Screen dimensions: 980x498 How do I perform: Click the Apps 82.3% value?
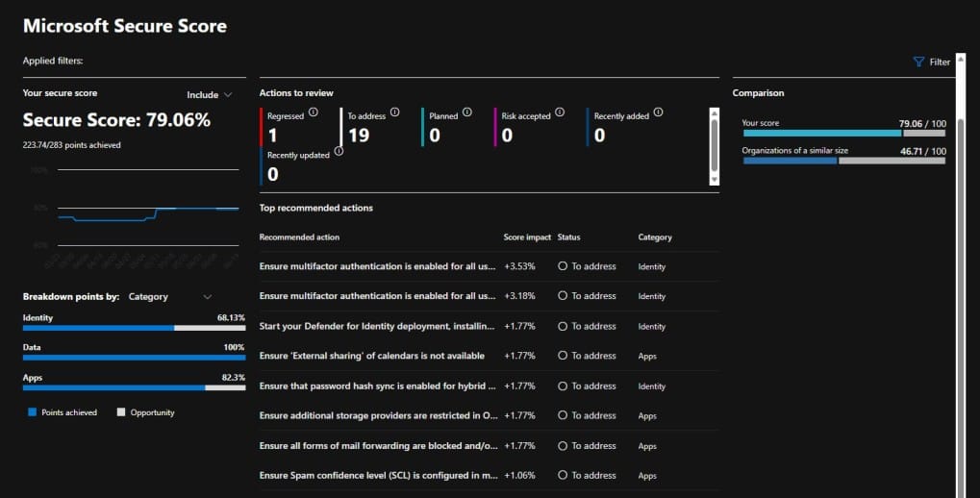click(233, 378)
